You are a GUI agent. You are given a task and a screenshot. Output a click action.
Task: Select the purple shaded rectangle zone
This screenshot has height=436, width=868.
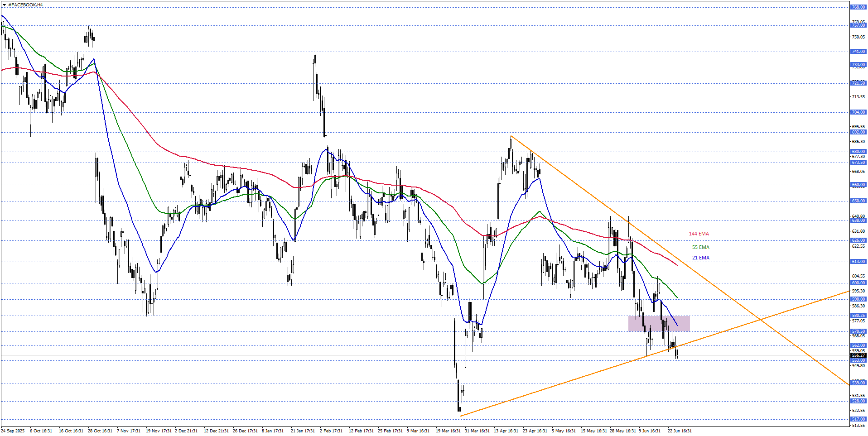coord(659,323)
